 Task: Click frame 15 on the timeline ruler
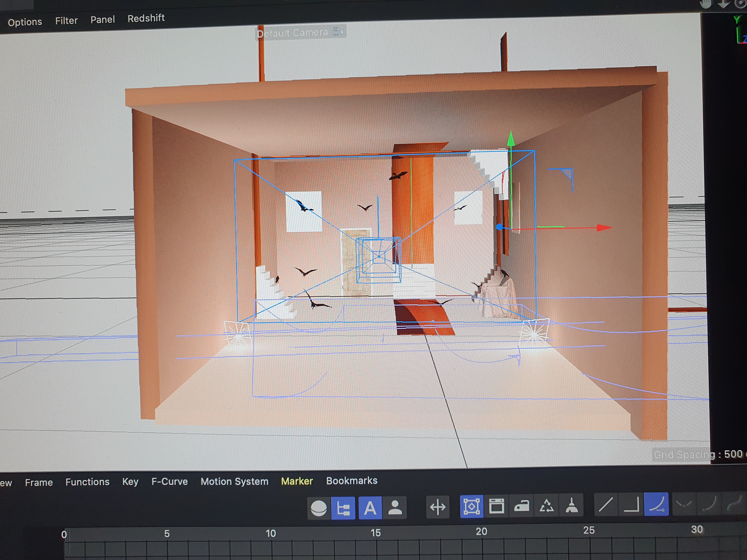coord(376,533)
